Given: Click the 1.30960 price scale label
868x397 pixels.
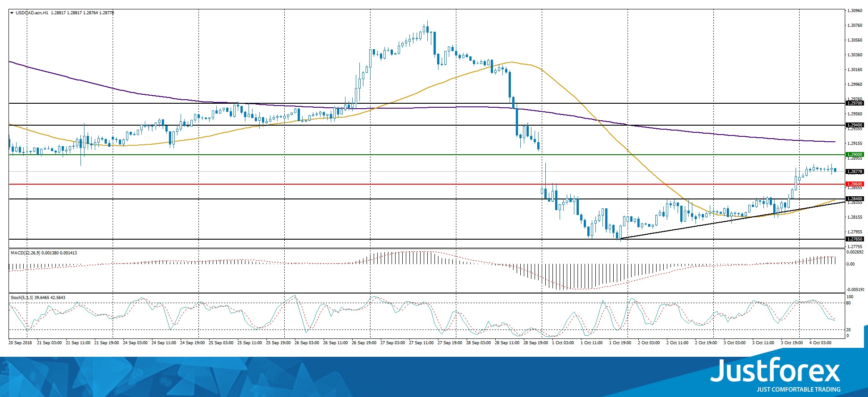Looking at the screenshot, I should (x=855, y=11).
